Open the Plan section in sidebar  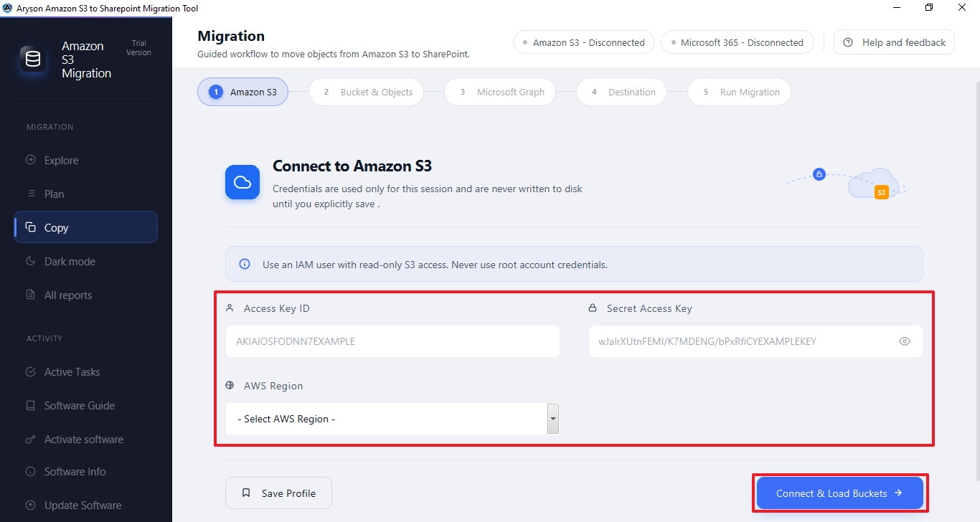(86, 194)
